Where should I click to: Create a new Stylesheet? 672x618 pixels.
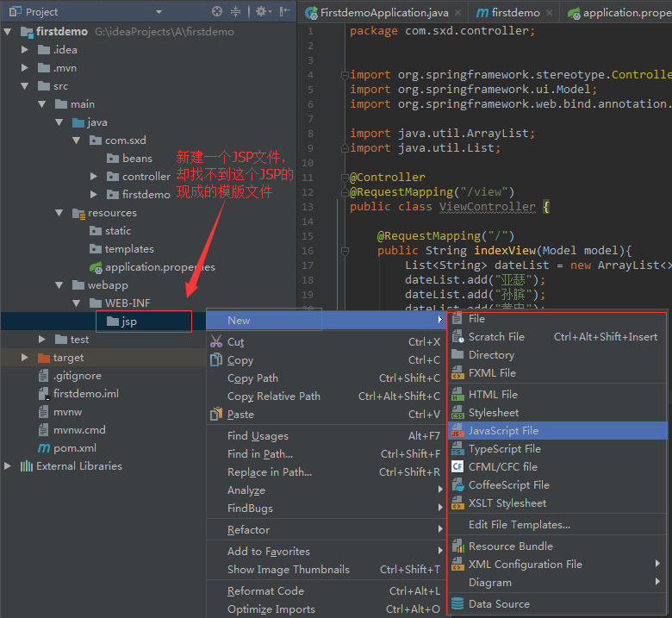coord(557,413)
